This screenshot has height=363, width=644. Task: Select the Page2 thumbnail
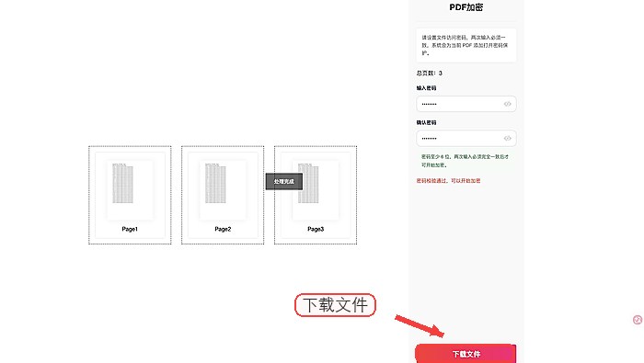(223, 195)
